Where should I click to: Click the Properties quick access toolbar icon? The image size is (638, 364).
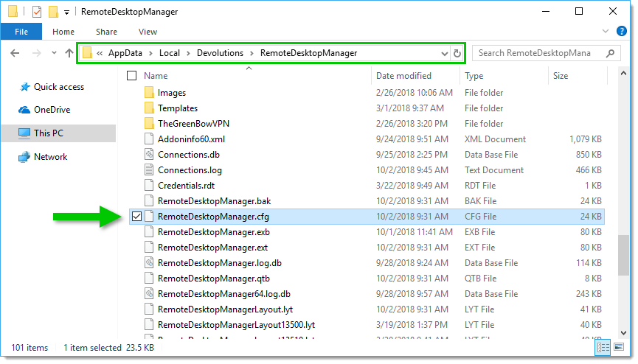point(37,12)
